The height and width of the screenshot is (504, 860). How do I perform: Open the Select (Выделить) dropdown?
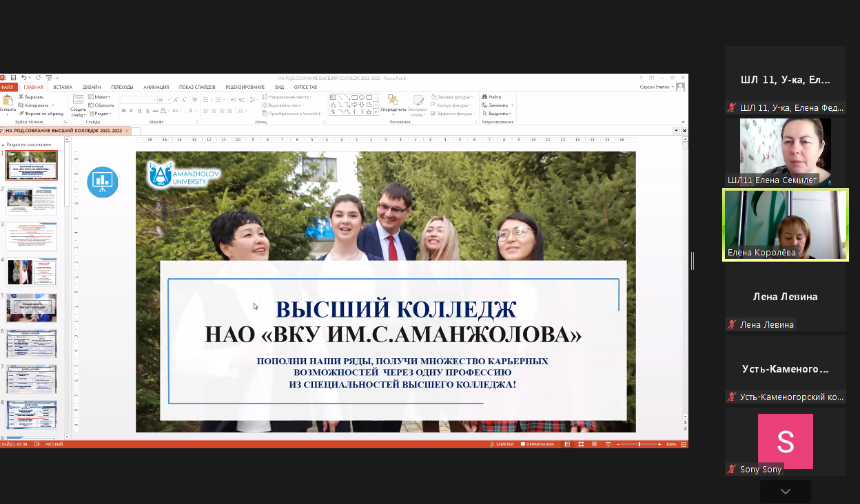point(497,114)
